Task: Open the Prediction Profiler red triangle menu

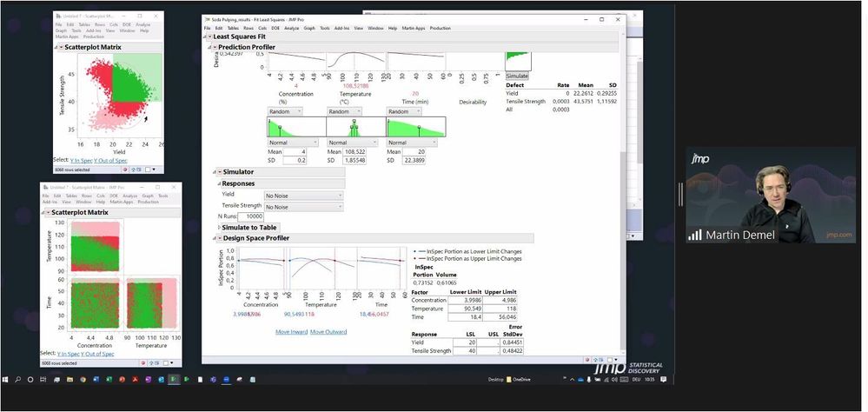Action: point(215,48)
